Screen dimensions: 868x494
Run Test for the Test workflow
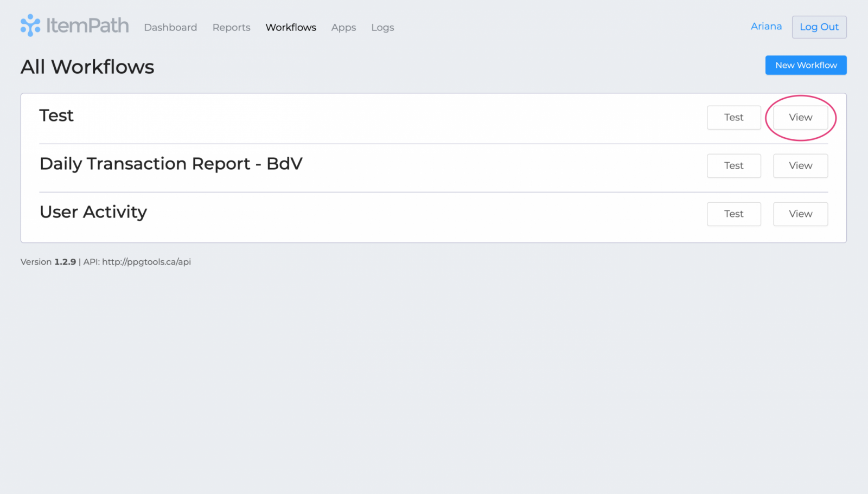pyautogui.click(x=733, y=117)
